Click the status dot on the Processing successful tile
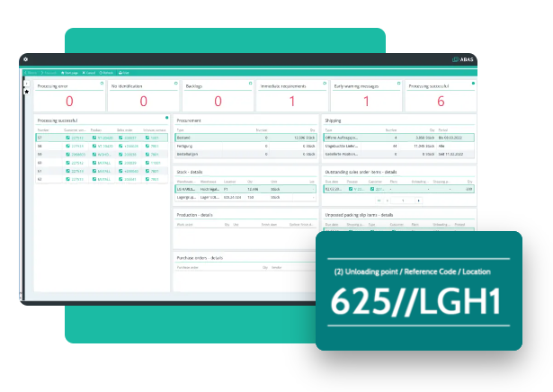Viewport: 553px width, 392px height. 473,84
